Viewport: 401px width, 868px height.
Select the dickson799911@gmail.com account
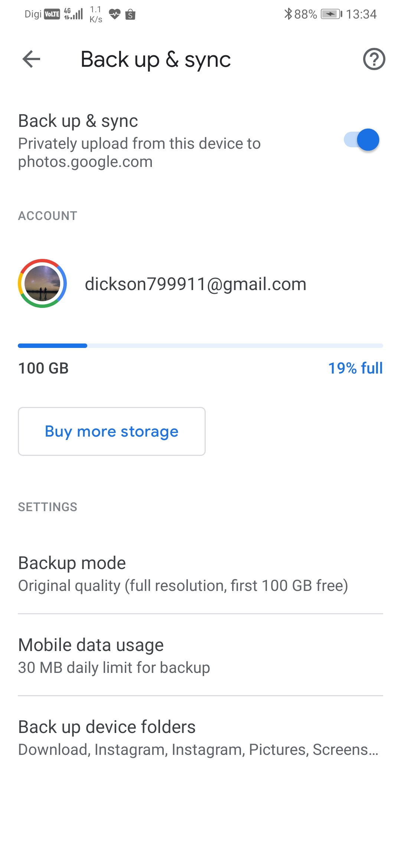tap(195, 284)
